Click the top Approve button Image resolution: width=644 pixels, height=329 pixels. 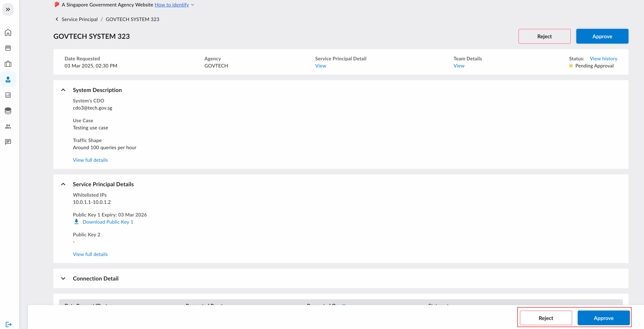click(x=602, y=36)
